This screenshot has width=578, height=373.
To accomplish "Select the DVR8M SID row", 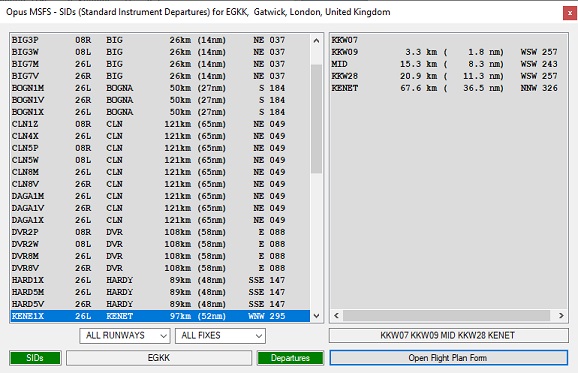I will click(x=160, y=256).
